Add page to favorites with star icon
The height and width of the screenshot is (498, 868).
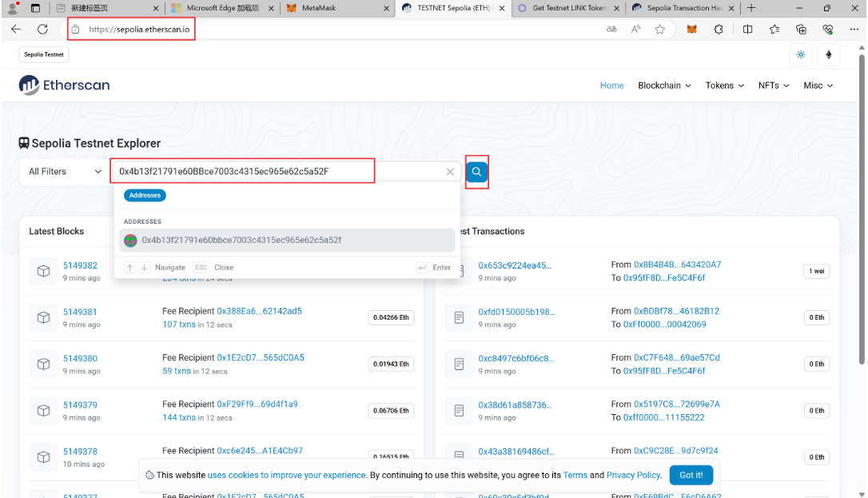[660, 30]
